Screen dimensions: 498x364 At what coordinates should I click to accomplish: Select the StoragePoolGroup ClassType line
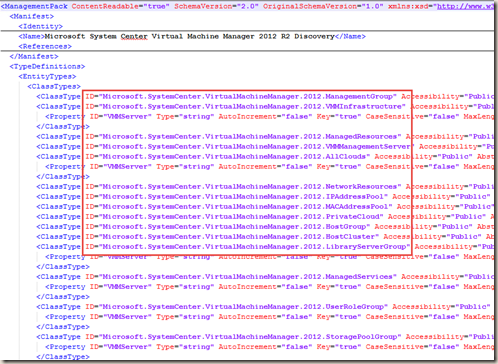(265, 336)
